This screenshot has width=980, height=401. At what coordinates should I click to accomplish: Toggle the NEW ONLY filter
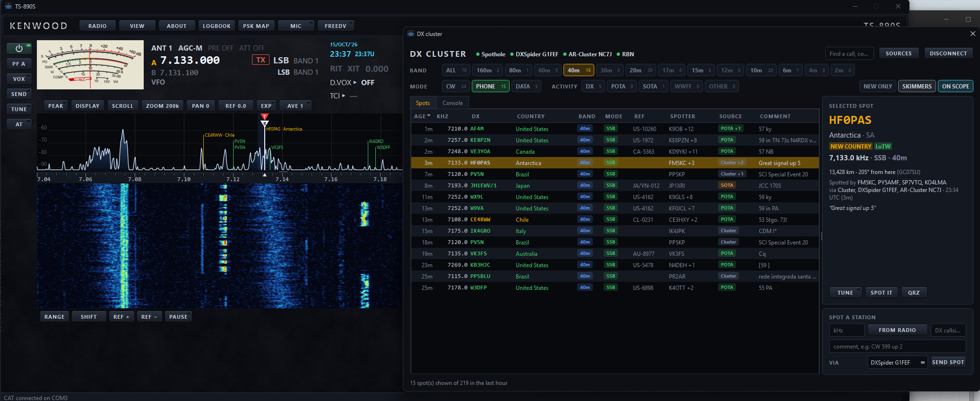pyautogui.click(x=877, y=86)
